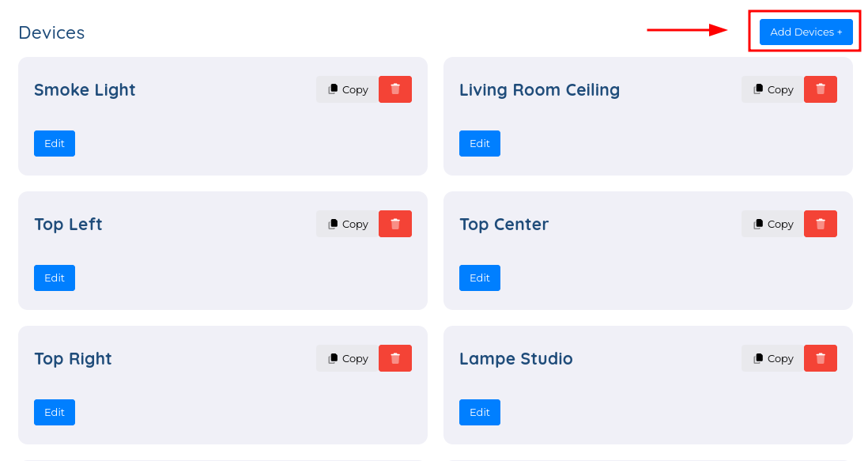This screenshot has height=461, width=868.
Task: Copy the Top Center device
Action: 772,224
